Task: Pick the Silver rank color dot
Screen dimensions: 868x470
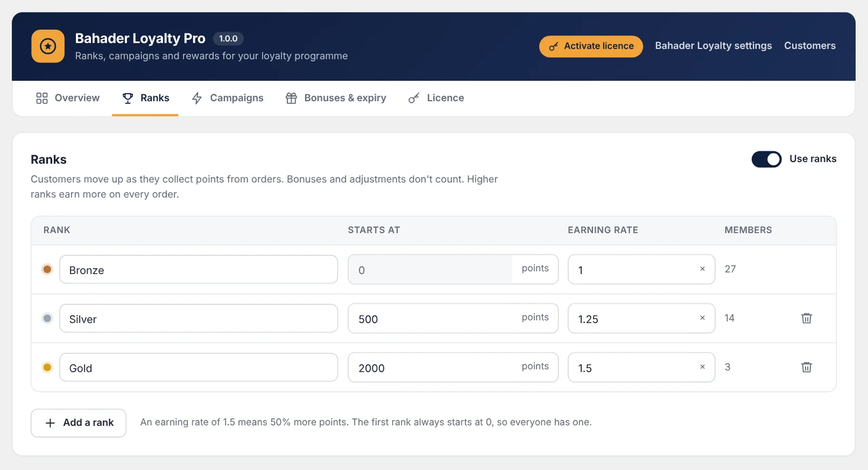Action: pyautogui.click(x=47, y=318)
